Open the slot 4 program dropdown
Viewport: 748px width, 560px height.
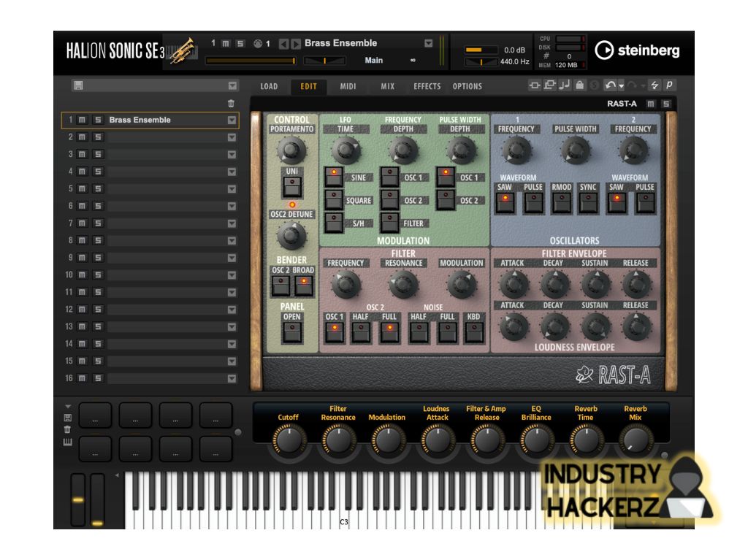pos(232,172)
